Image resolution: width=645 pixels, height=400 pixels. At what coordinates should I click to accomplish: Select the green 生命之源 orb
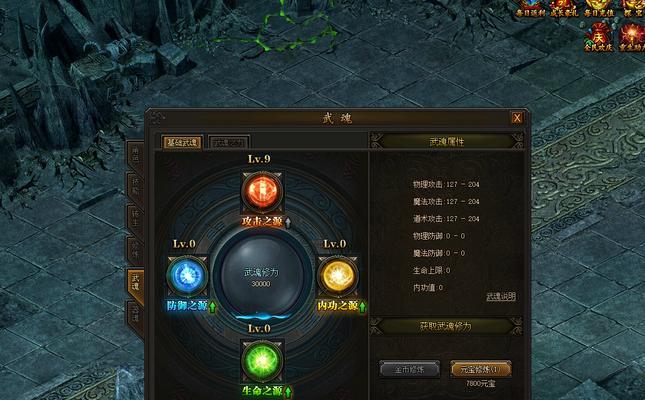click(262, 360)
